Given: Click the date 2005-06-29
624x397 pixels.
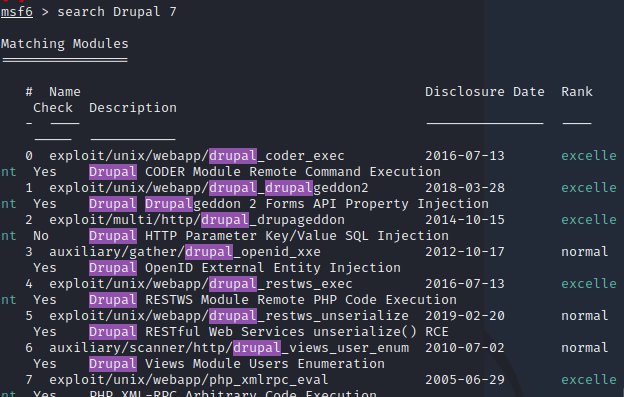Looking at the screenshot, I should [x=465, y=380].
